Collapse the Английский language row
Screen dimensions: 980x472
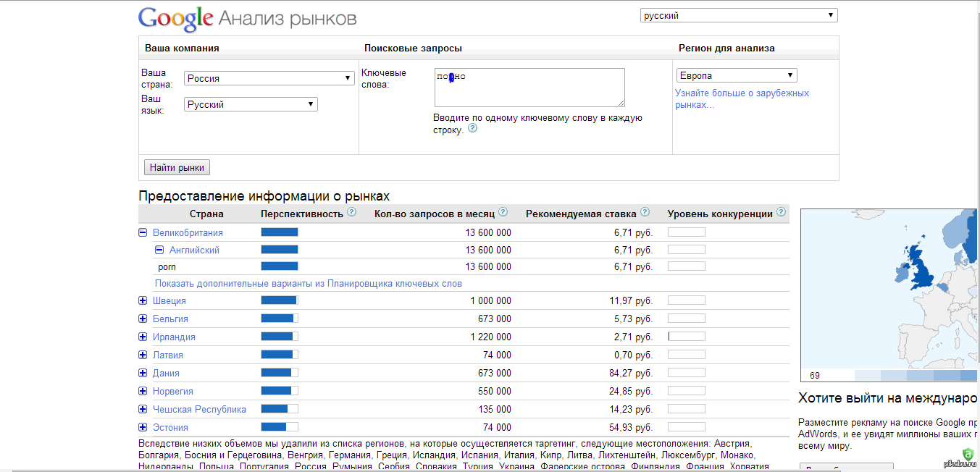(159, 250)
